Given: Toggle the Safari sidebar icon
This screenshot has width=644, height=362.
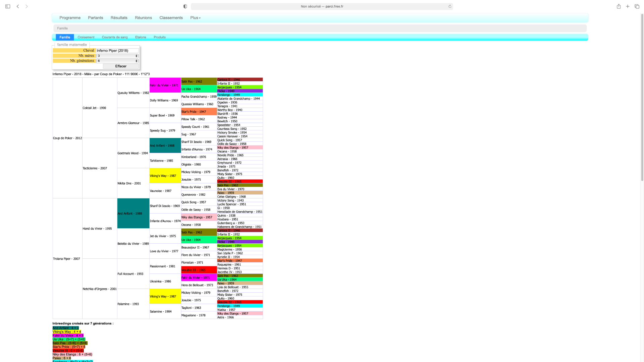Looking at the screenshot, I should [8, 6].
